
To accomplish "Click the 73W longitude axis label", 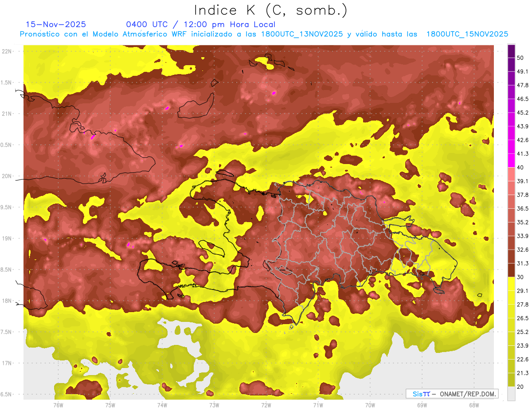I will coord(214,405).
